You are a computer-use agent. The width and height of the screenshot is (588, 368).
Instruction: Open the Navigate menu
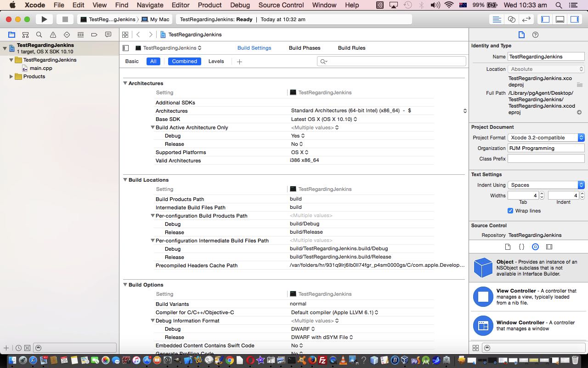click(150, 5)
